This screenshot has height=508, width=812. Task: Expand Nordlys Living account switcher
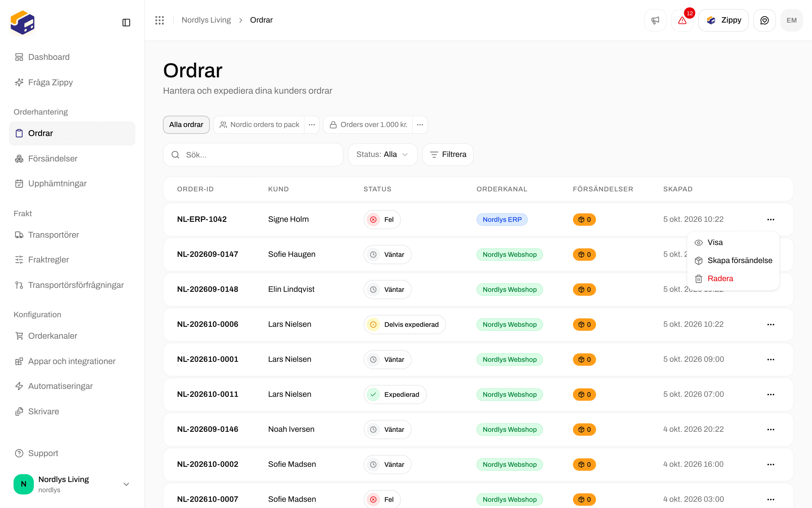[x=72, y=484]
